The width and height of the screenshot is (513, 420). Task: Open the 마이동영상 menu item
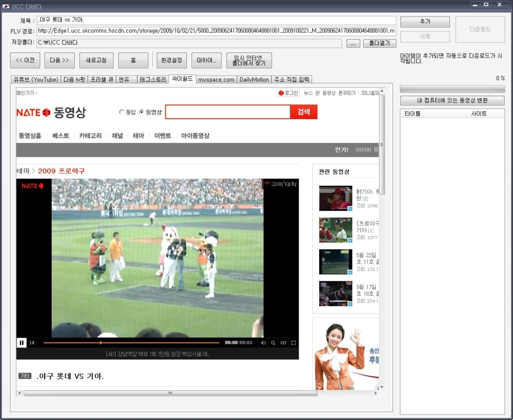point(195,135)
